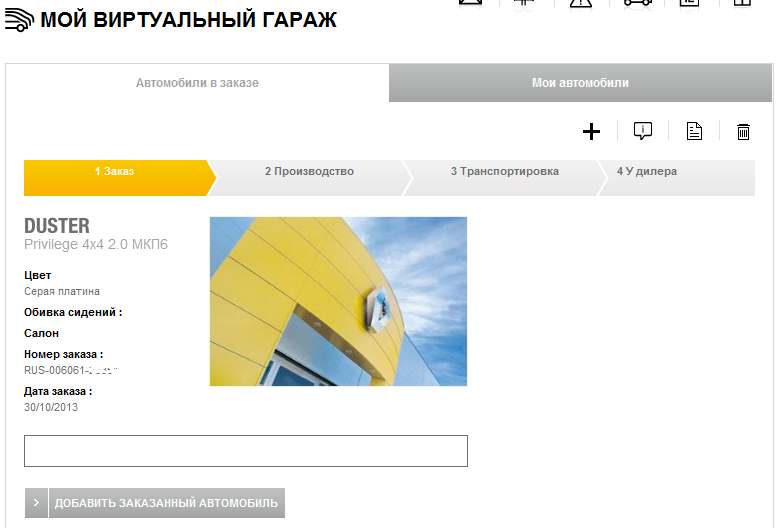Switch to the Мои автомобили tab

click(580, 82)
